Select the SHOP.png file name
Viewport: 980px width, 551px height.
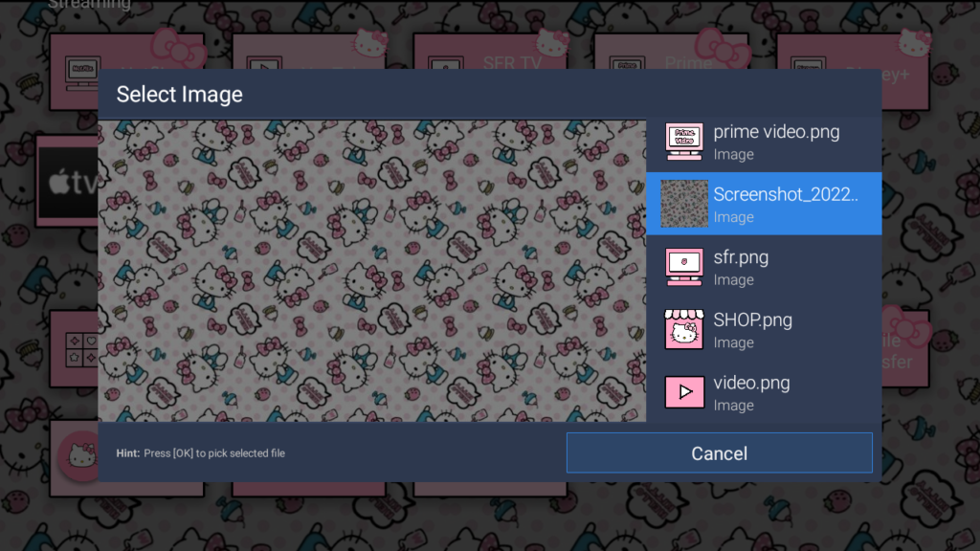752,320
